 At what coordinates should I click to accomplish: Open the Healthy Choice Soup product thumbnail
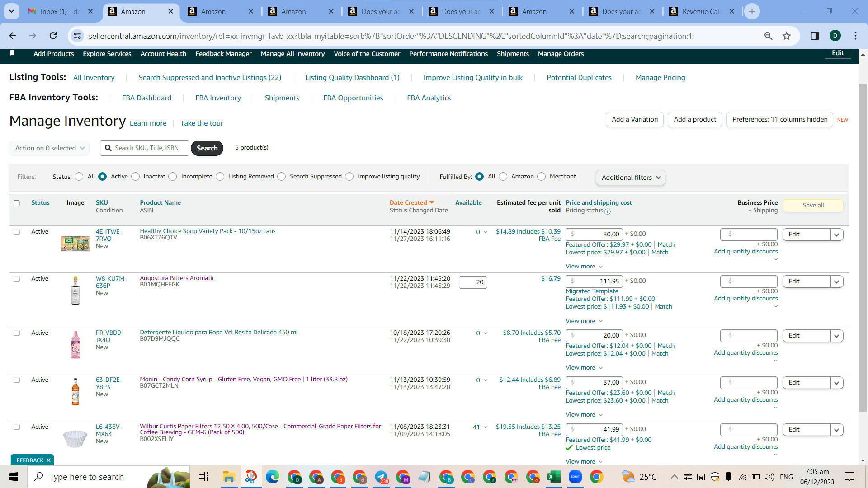click(x=75, y=244)
